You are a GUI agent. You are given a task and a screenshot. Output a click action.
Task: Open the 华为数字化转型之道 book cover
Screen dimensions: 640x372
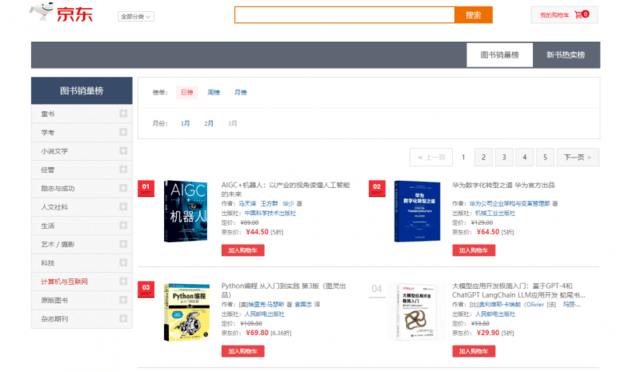[x=417, y=211]
